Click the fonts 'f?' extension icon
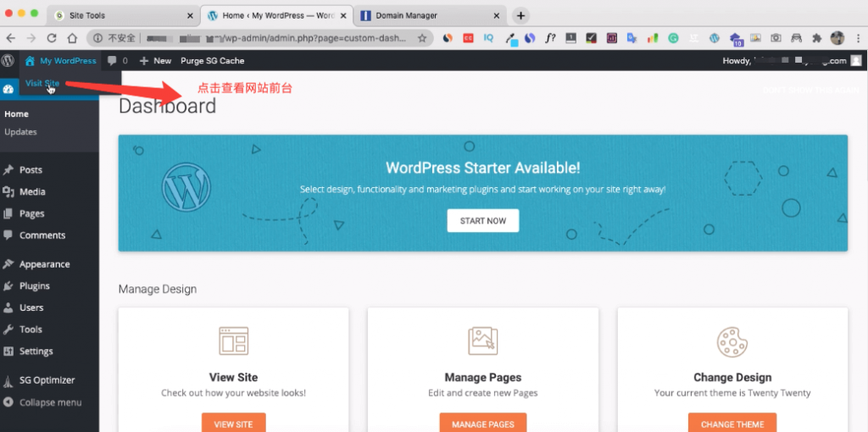This screenshot has width=868, height=432. point(550,38)
